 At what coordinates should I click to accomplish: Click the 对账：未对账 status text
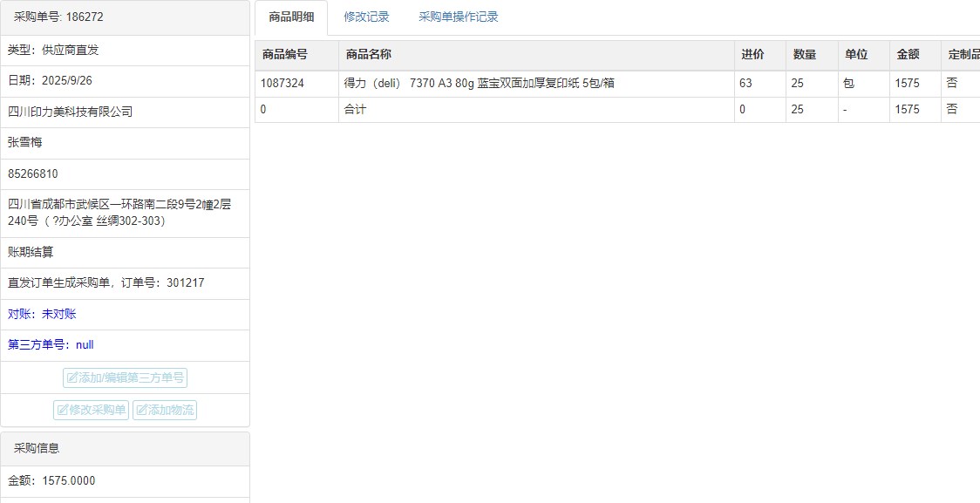(x=42, y=314)
